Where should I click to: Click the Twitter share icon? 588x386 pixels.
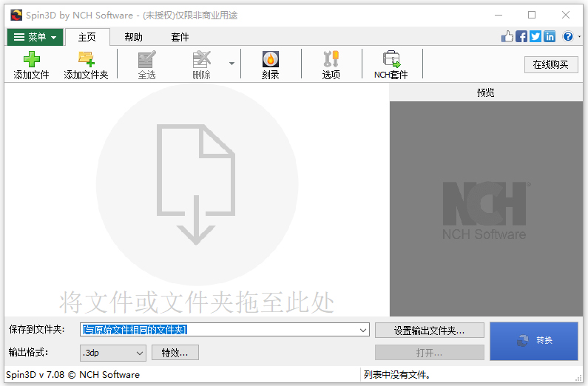[535, 36]
